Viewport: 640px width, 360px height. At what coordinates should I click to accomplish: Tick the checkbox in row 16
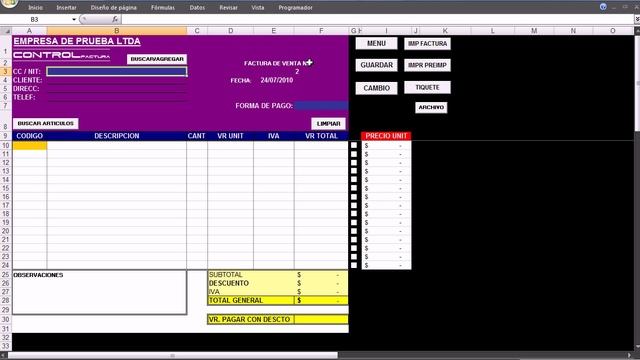(x=354, y=197)
